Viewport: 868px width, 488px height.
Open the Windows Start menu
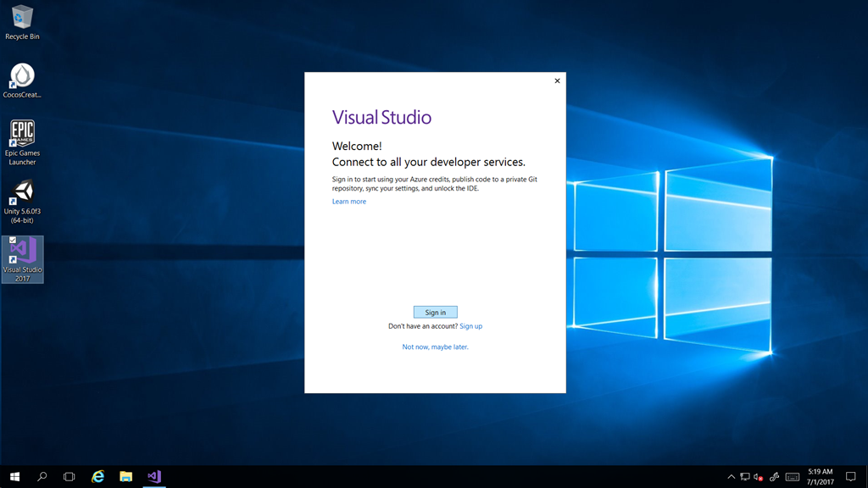14,477
